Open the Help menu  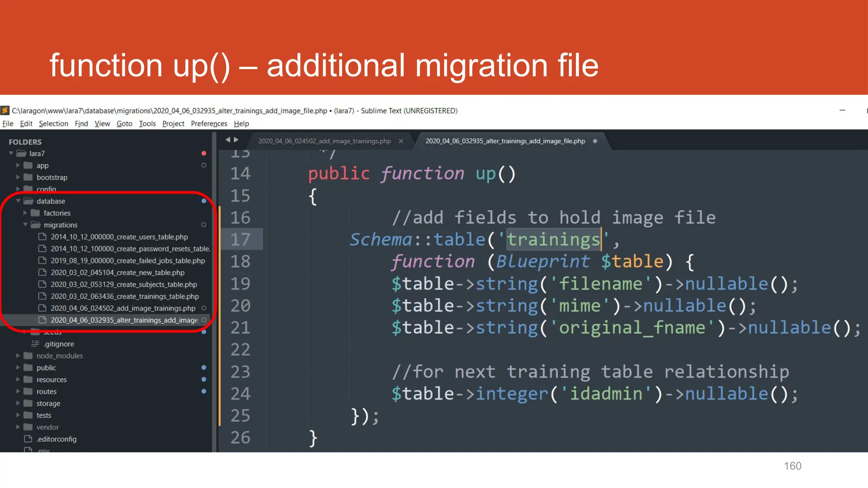click(241, 123)
